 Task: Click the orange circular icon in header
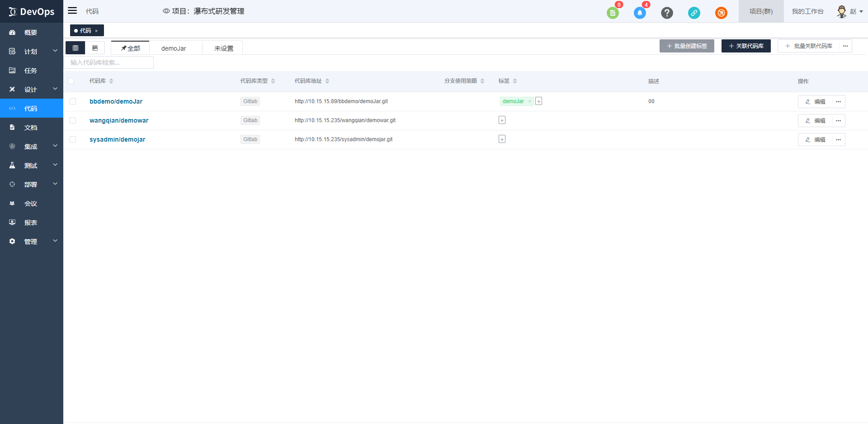[x=721, y=13]
